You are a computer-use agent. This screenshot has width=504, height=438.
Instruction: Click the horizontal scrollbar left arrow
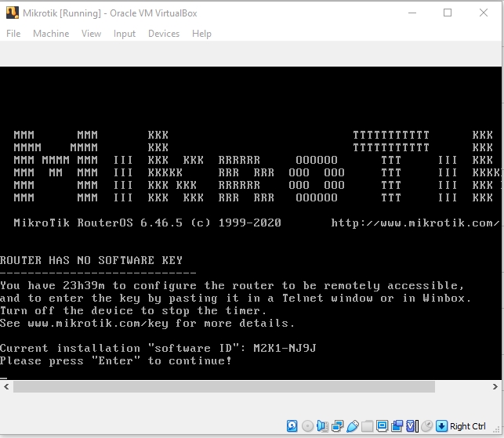pos(6,386)
